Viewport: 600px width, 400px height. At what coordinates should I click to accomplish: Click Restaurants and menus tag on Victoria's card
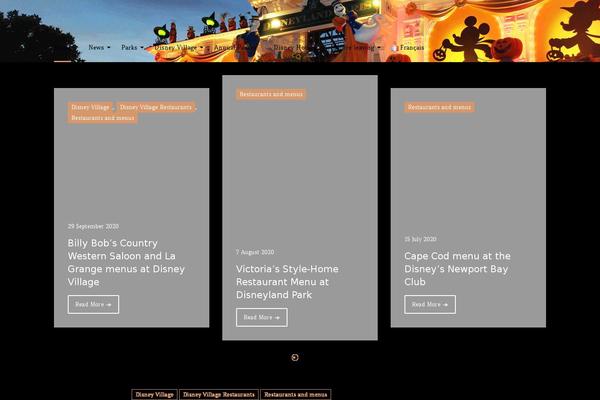tap(271, 94)
